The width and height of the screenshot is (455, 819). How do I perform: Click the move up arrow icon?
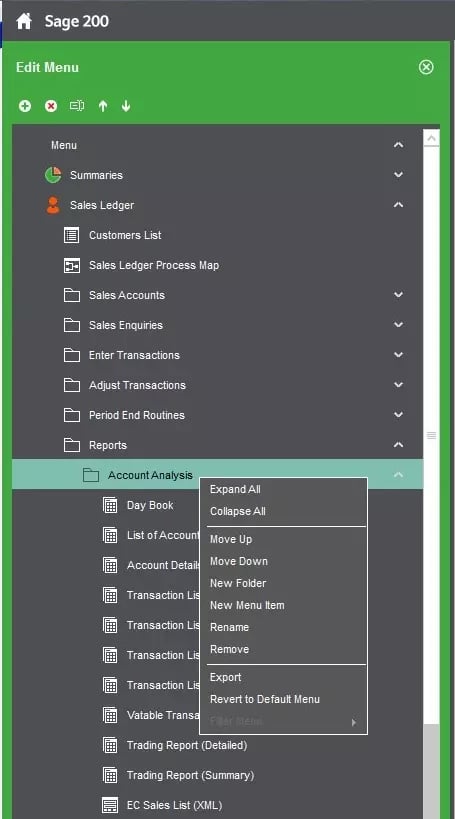(x=103, y=106)
